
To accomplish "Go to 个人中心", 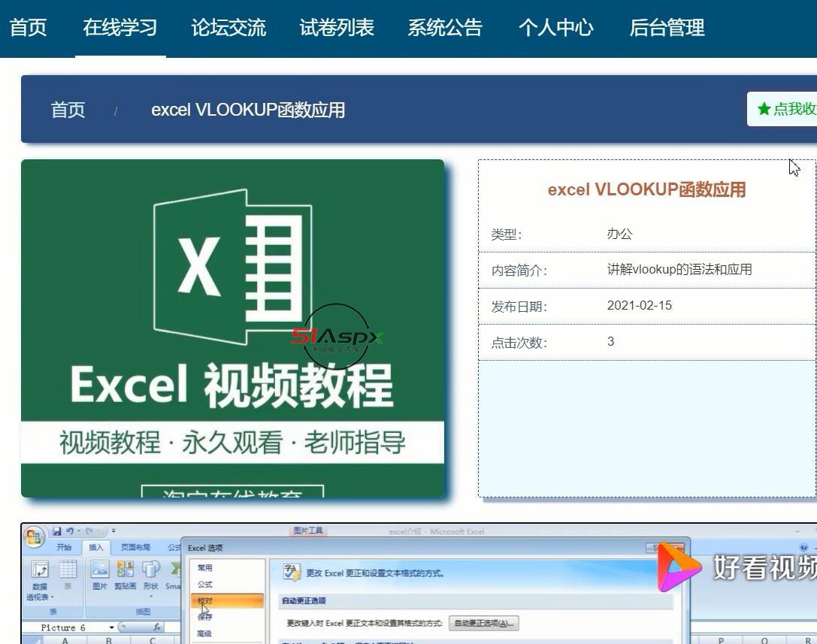I will pyautogui.click(x=556, y=28).
